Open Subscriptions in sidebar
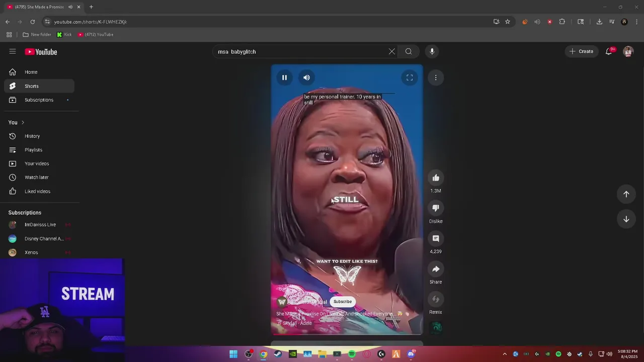 39,100
